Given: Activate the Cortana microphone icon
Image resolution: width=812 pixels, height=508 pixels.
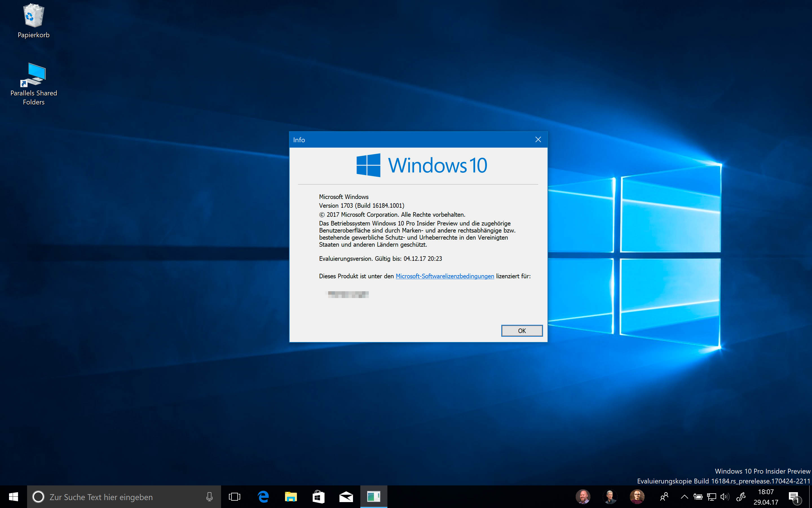Looking at the screenshot, I should coord(209,497).
